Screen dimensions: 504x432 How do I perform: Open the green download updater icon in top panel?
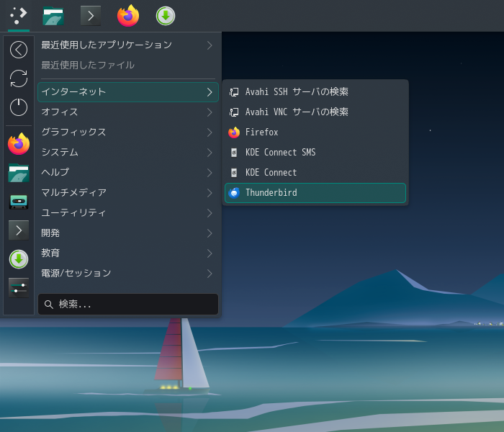click(166, 16)
